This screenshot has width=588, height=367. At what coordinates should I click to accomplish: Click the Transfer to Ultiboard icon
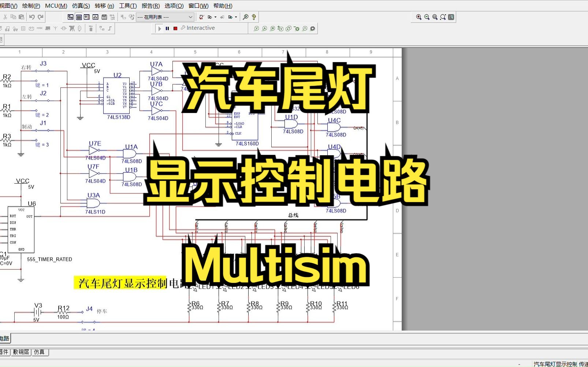click(210, 17)
